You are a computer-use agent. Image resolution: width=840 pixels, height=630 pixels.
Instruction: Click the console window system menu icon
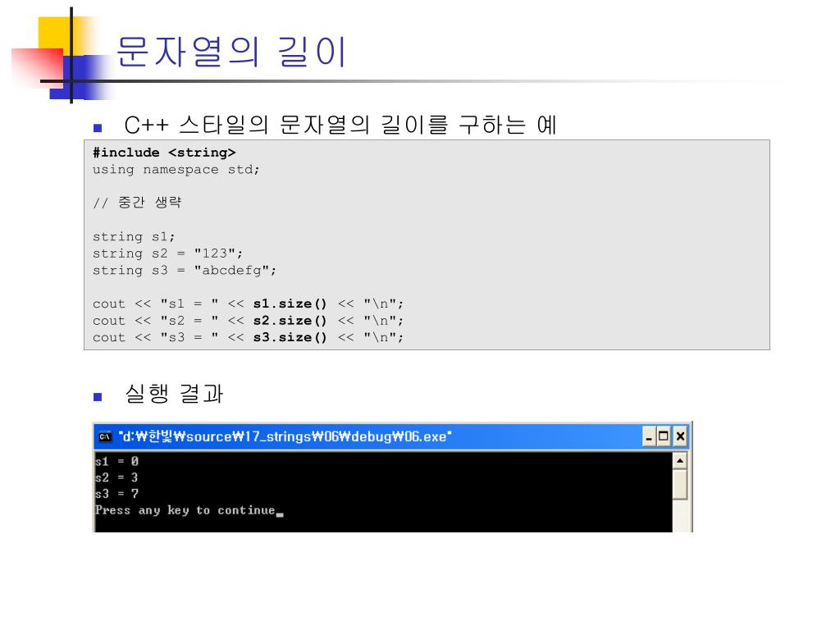105,437
